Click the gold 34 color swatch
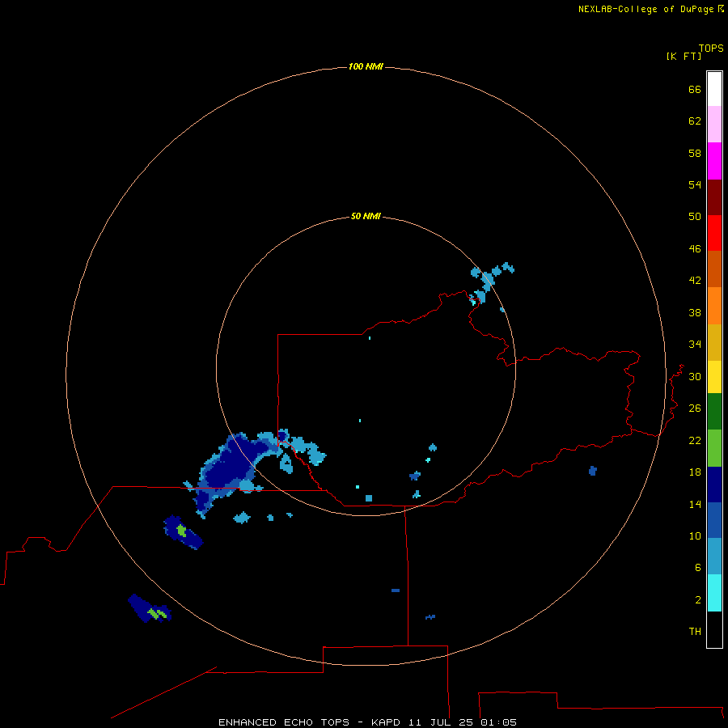This screenshot has height=728, width=728. pyautogui.click(x=714, y=342)
